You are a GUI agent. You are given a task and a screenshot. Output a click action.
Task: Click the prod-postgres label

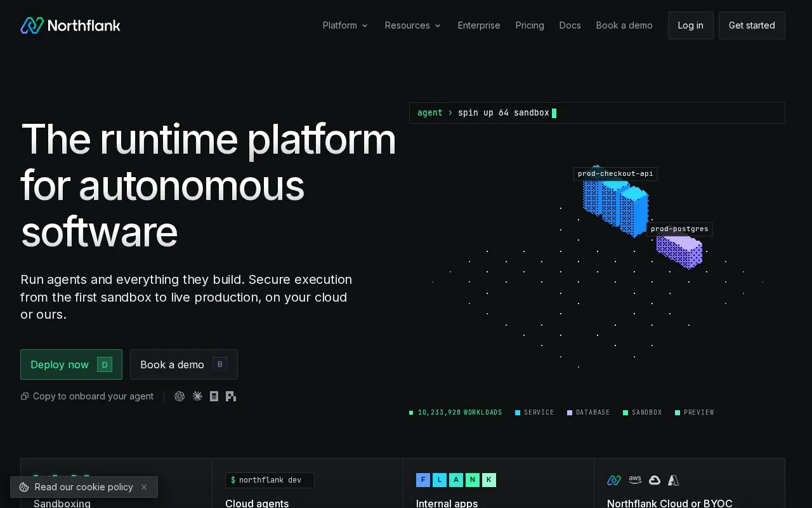coord(679,229)
